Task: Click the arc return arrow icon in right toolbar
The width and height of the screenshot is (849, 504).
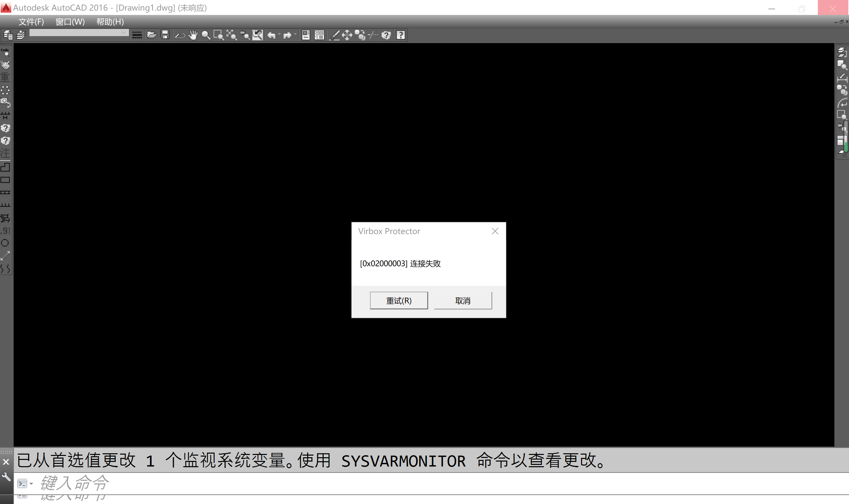Action: pyautogui.click(x=842, y=103)
